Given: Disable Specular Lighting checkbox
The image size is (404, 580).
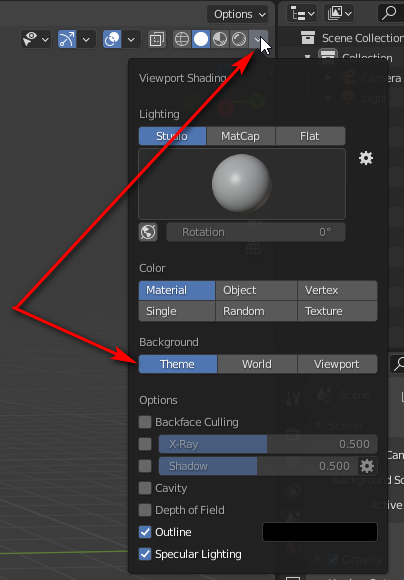Looking at the screenshot, I should (x=145, y=554).
